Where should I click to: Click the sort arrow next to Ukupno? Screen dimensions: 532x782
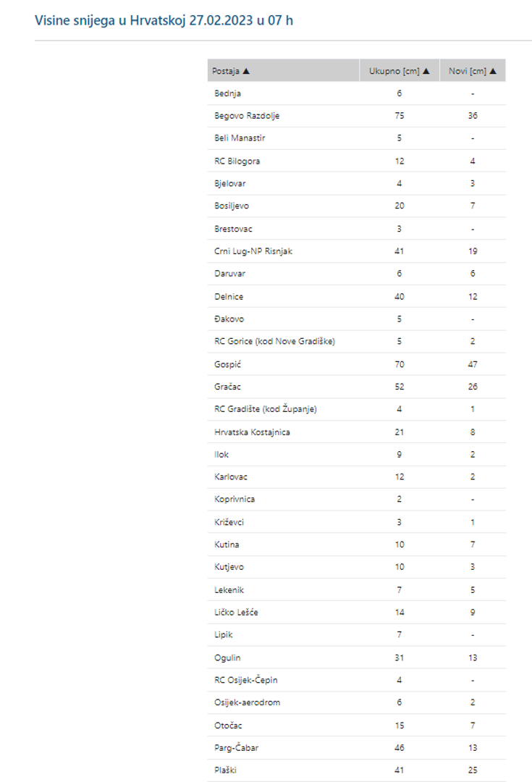click(426, 71)
